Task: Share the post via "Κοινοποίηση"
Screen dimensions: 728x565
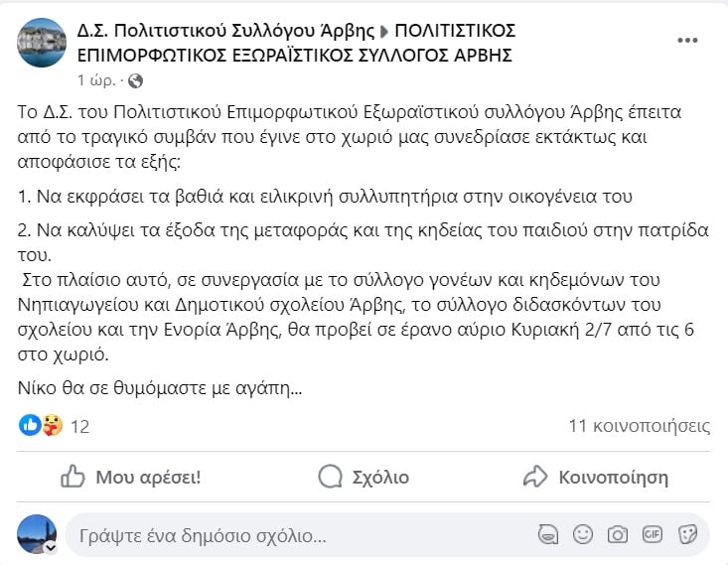Action: 596,478
